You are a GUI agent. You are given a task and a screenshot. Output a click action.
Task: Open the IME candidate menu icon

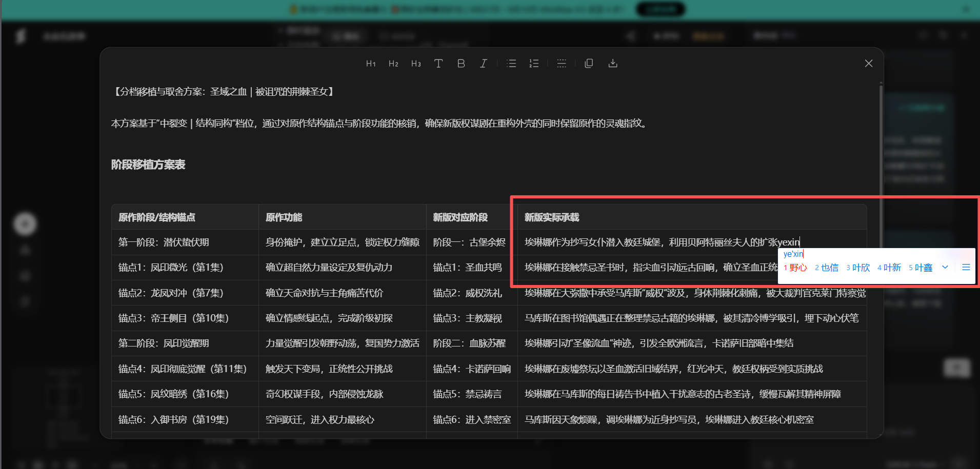966,267
